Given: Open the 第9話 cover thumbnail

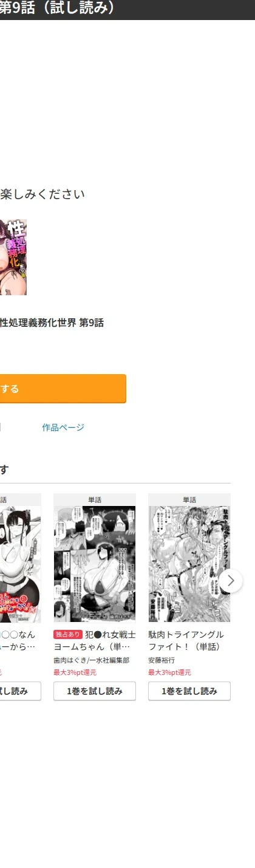Looking at the screenshot, I should pyautogui.click(x=13, y=258).
